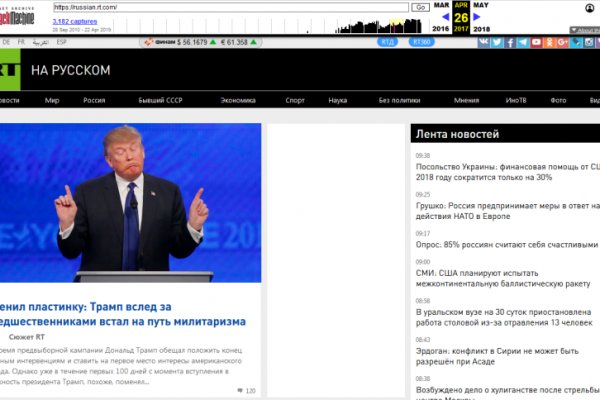Open the Спорт section in navigation
This screenshot has height=400, width=600.
click(x=295, y=100)
